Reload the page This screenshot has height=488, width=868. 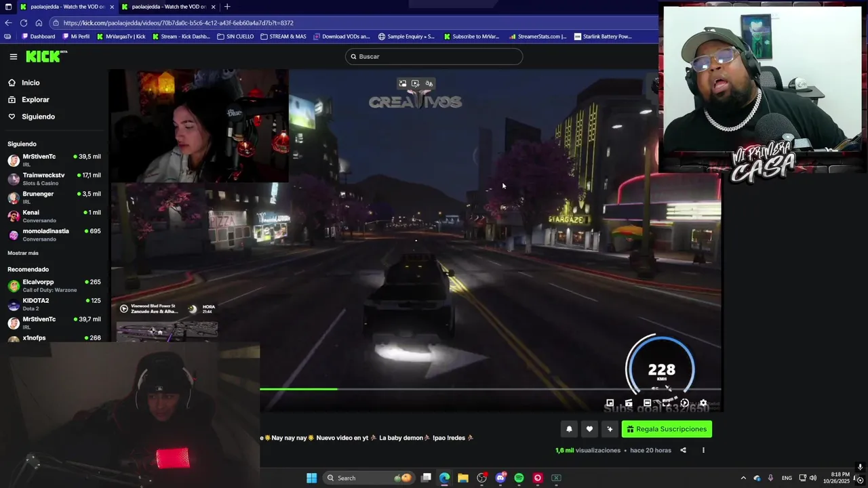pyautogui.click(x=24, y=22)
